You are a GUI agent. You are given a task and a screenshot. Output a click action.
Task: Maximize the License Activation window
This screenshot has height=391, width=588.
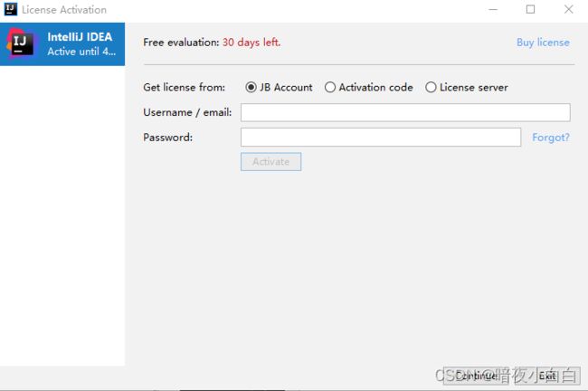530,9
